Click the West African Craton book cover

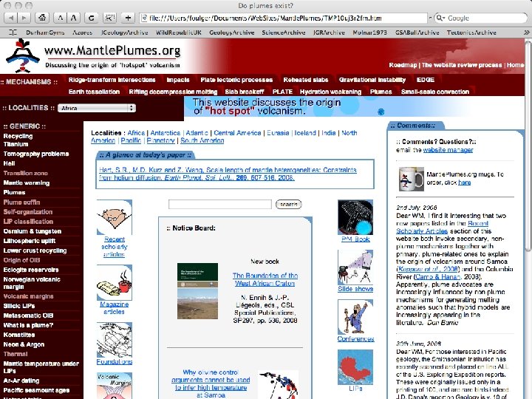tap(197, 291)
